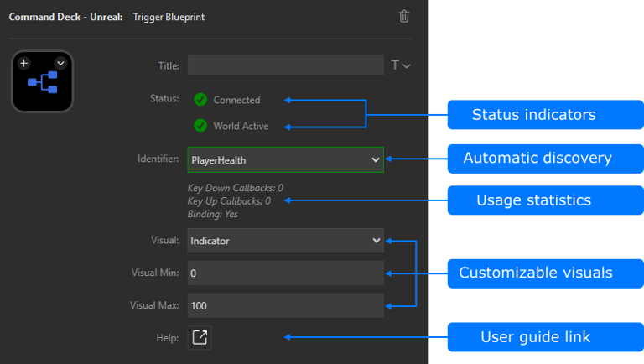Click the Customizable visuals blue label
Image resolution: width=644 pixels, height=364 pixels.
coord(536,273)
